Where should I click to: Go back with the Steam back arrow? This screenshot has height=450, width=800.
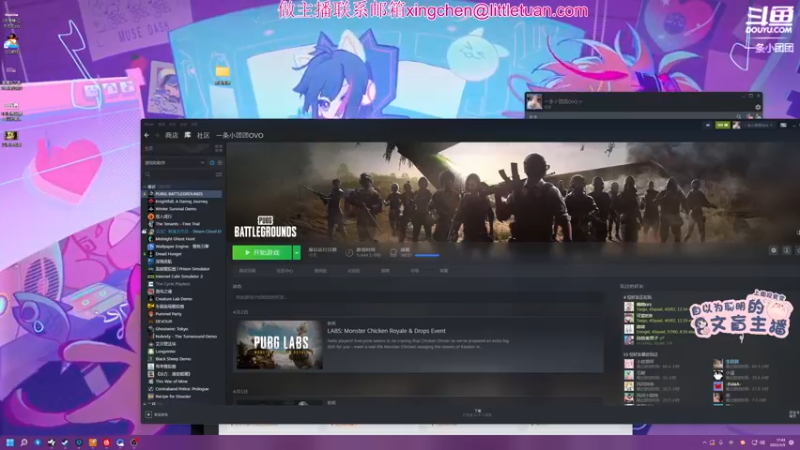click(x=147, y=135)
